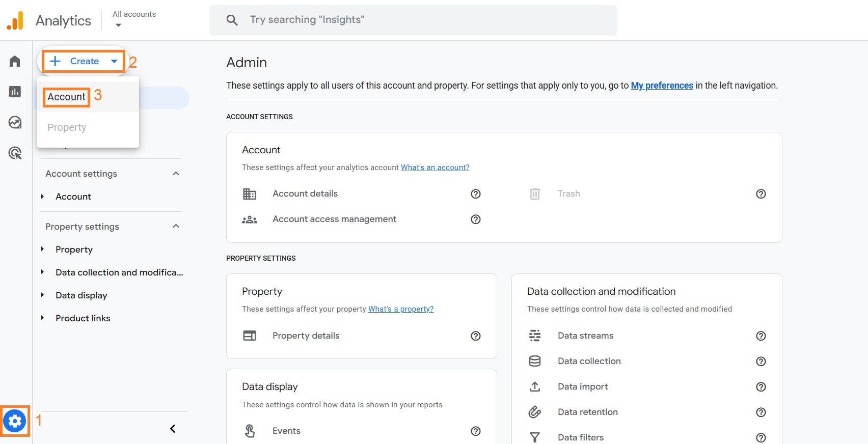Open help for Property details

pos(476,336)
